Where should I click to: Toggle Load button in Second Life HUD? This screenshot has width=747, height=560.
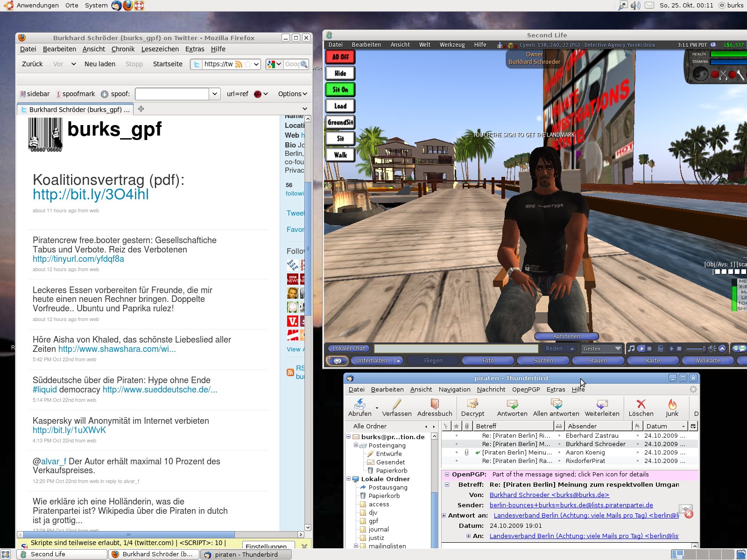pyautogui.click(x=340, y=106)
